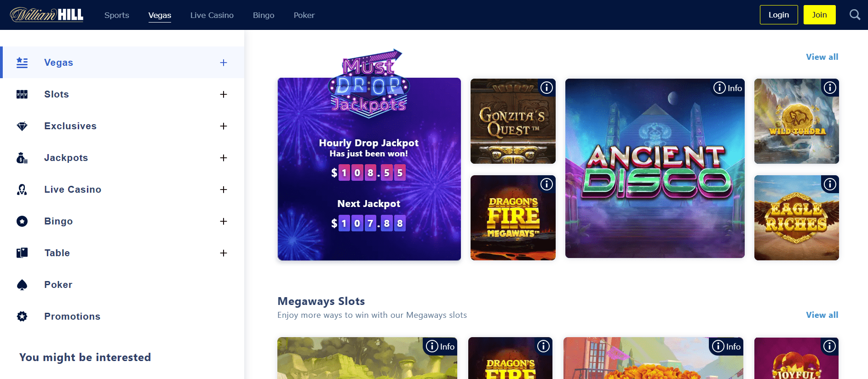
Task: Click the search magnifier icon
Action: pyautogui.click(x=855, y=15)
